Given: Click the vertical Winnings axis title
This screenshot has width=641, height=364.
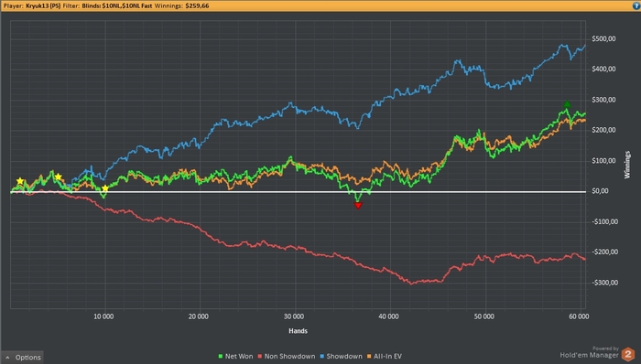Looking at the screenshot, I should pyautogui.click(x=627, y=165).
